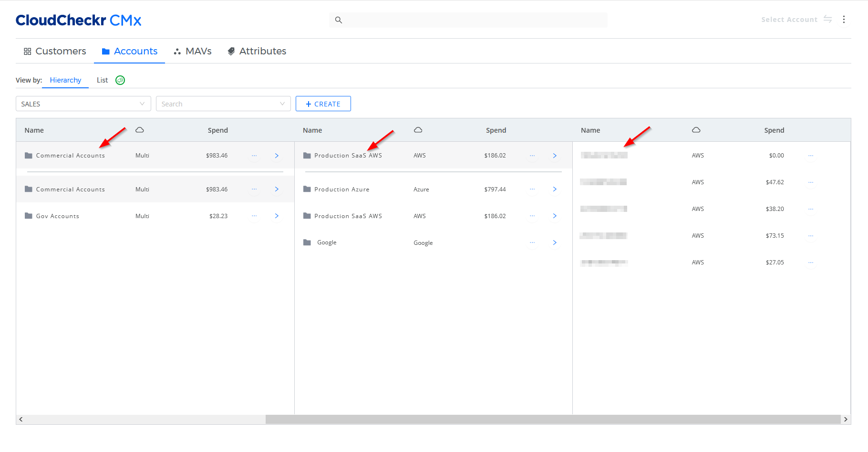Click cloud provider column icon in second panel
Screen dimensions: 868x452
(x=418, y=130)
